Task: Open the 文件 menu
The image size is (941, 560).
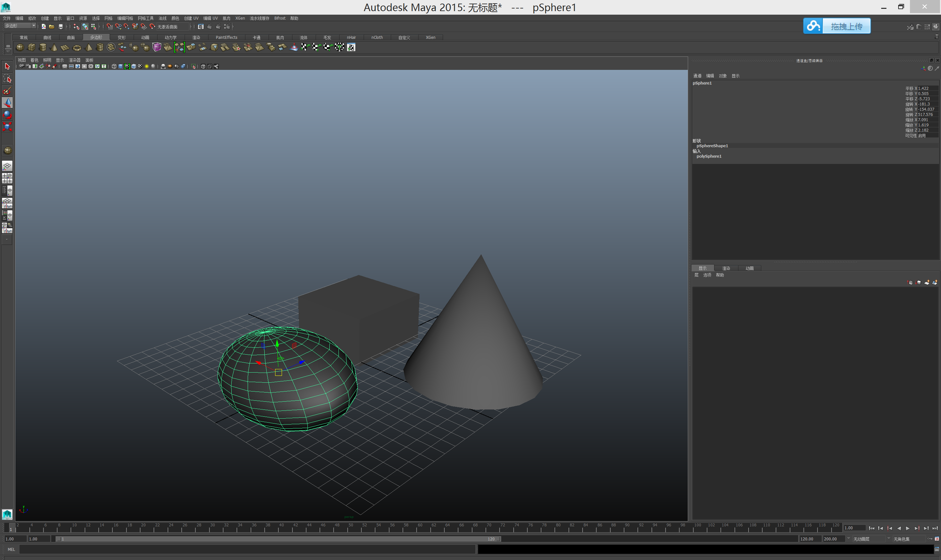Action: (7, 18)
